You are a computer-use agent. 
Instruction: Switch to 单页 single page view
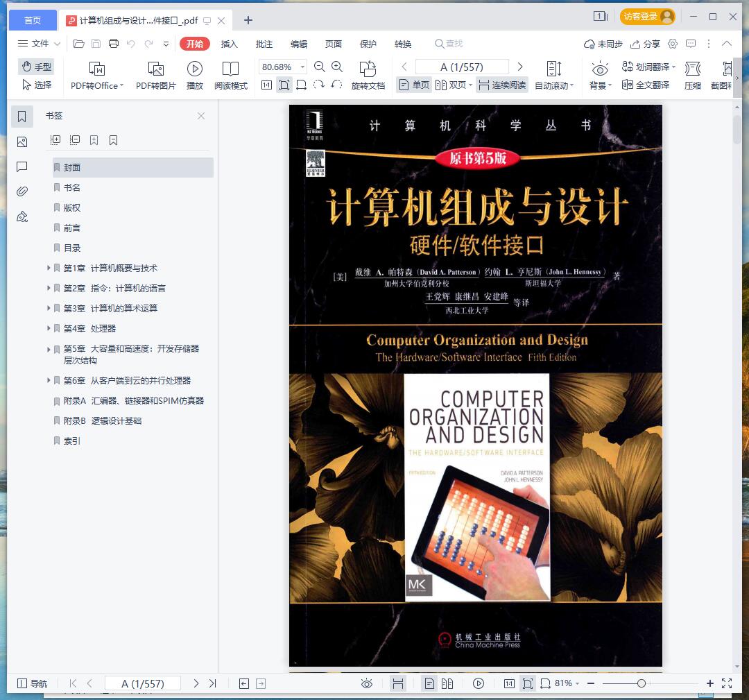pos(413,85)
